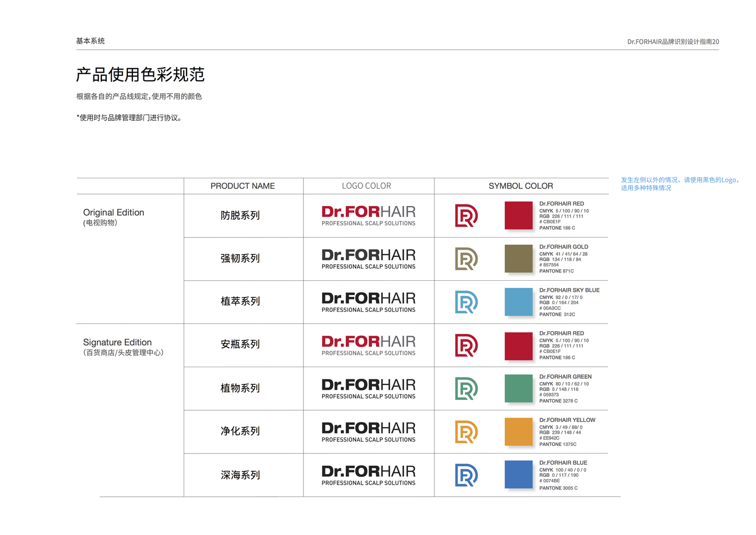The image size is (756, 535).
Task: Click the Original Edition row label
Action: point(113,213)
